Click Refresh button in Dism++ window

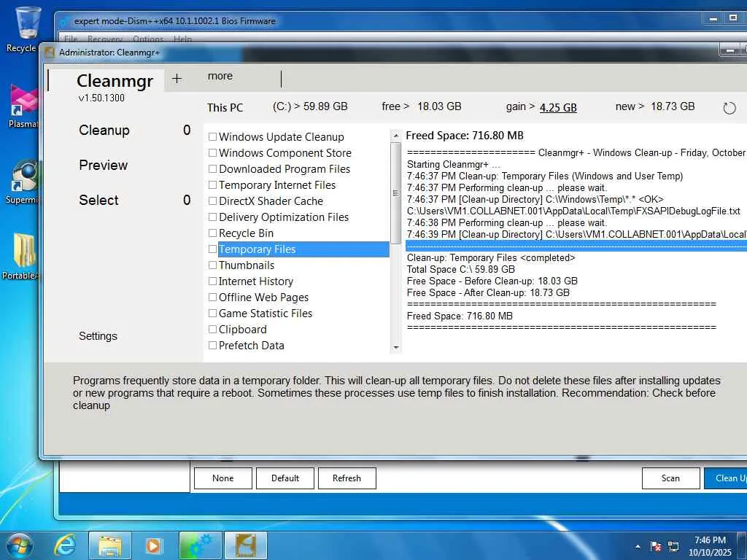pos(347,478)
